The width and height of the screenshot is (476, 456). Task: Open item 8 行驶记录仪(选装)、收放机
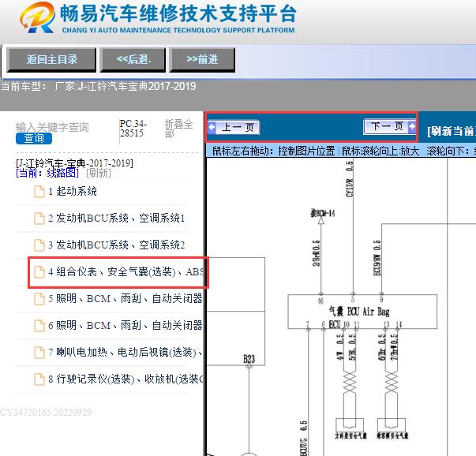click(126, 379)
